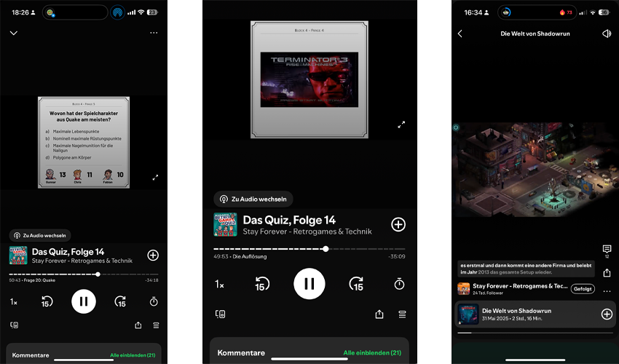This screenshot has height=364, width=619.
Task: Open sleep timer in the left phone
Action: [154, 301]
